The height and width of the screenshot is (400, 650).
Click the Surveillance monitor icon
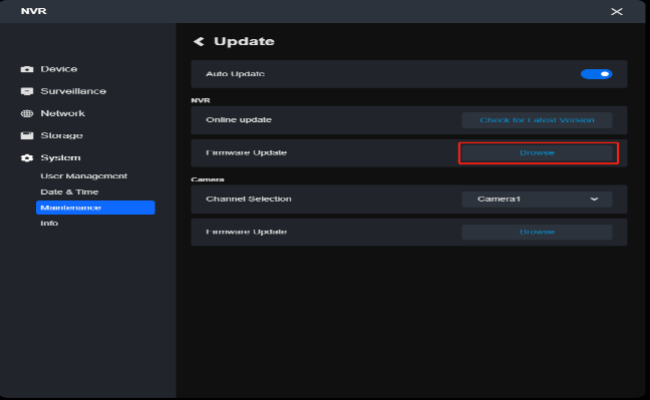tap(27, 91)
